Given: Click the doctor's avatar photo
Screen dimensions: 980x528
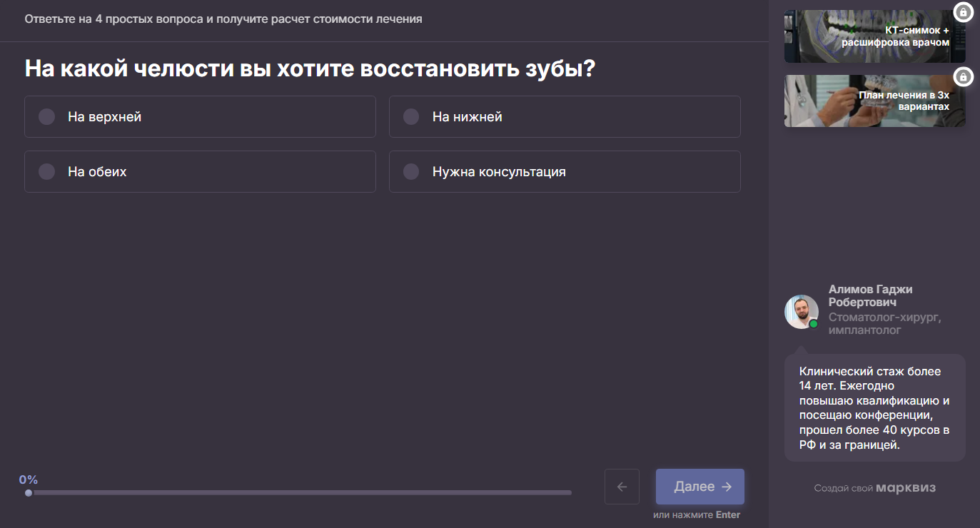Looking at the screenshot, I should click(801, 311).
